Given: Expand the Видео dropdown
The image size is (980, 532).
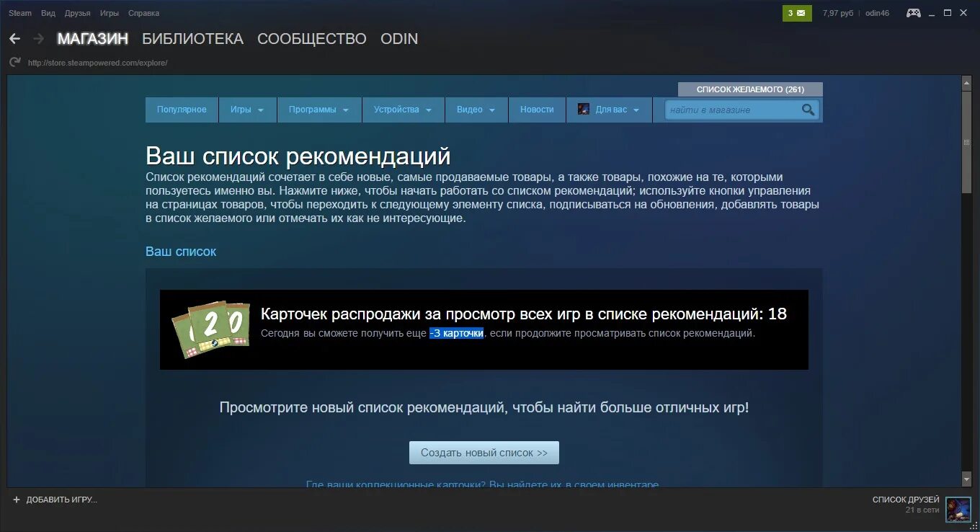Looking at the screenshot, I should [476, 110].
